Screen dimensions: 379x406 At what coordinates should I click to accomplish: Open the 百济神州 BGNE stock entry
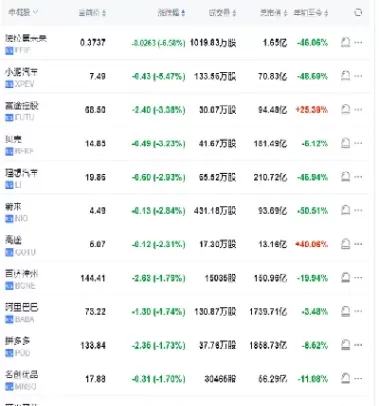pos(21,279)
